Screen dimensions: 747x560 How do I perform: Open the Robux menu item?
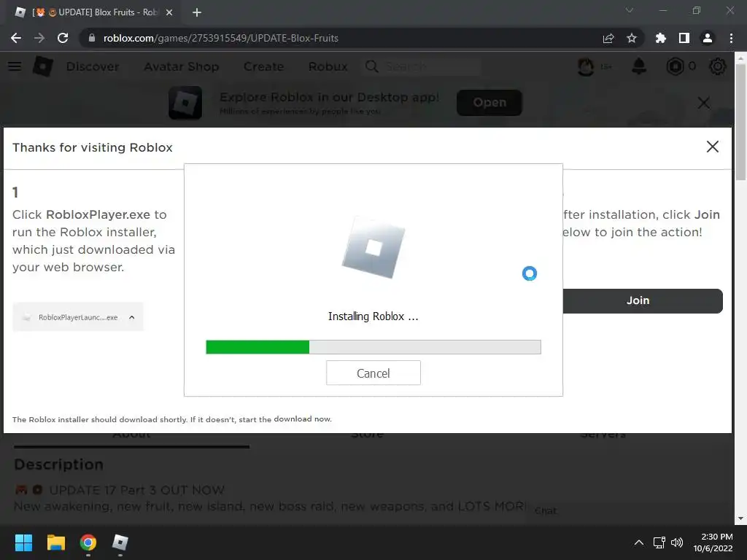328,66
